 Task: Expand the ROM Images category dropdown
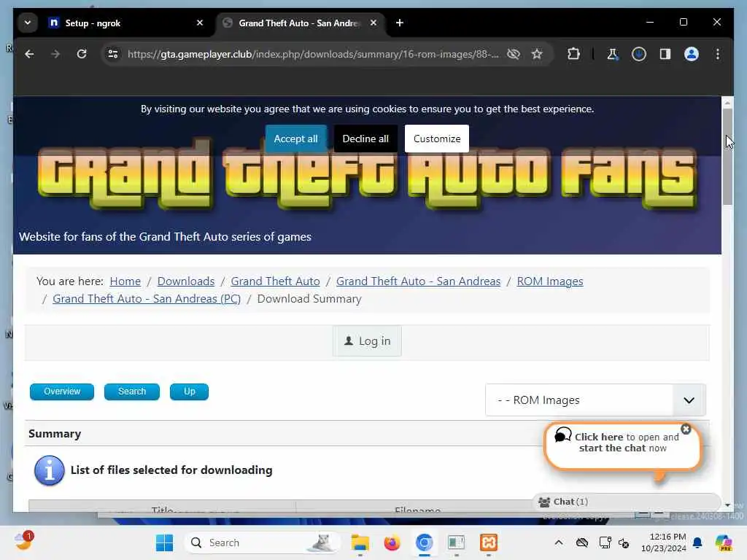595,400
